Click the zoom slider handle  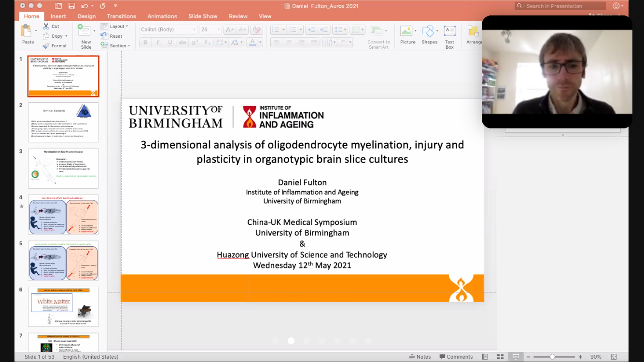552,357
